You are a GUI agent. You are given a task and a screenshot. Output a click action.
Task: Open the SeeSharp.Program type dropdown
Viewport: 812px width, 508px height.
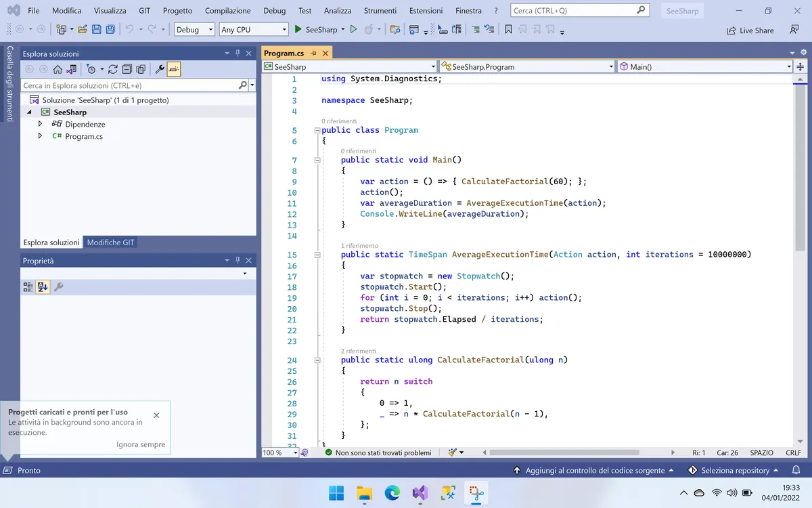click(x=527, y=66)
